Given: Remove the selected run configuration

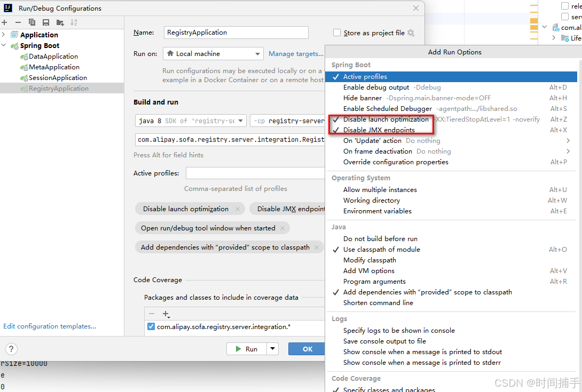Looking at the screenshot, I should (18, 22).
